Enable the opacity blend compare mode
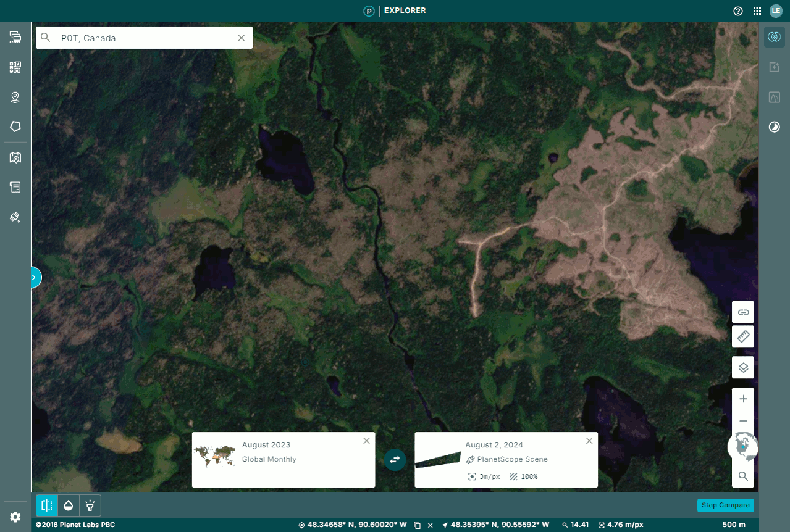790x532 pixels. [x=69, y=505]
